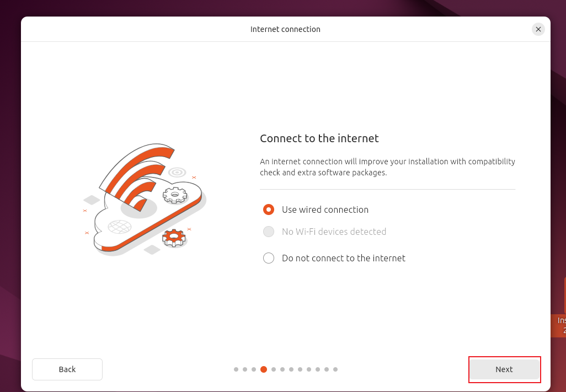Click the compatibility check description paragraph
The image size is (566, 392).
click(x=387, y=167)
